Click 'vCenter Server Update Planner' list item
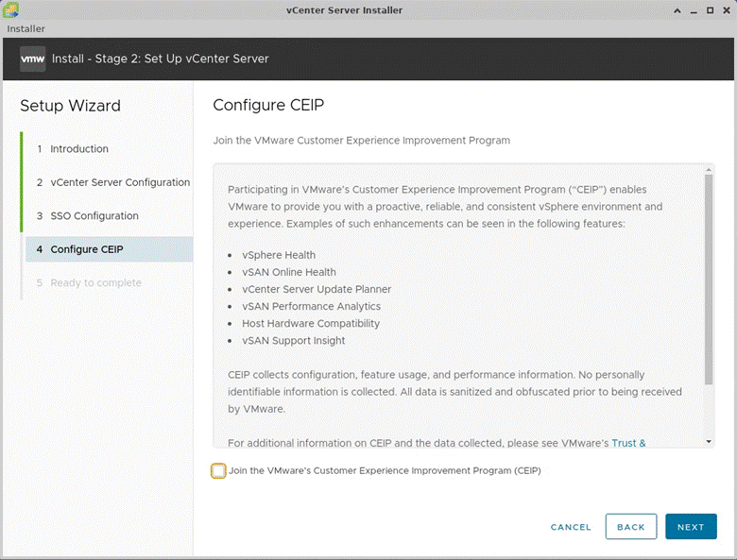The height and width of the screenshot is (560, 737). click(317, 289)
